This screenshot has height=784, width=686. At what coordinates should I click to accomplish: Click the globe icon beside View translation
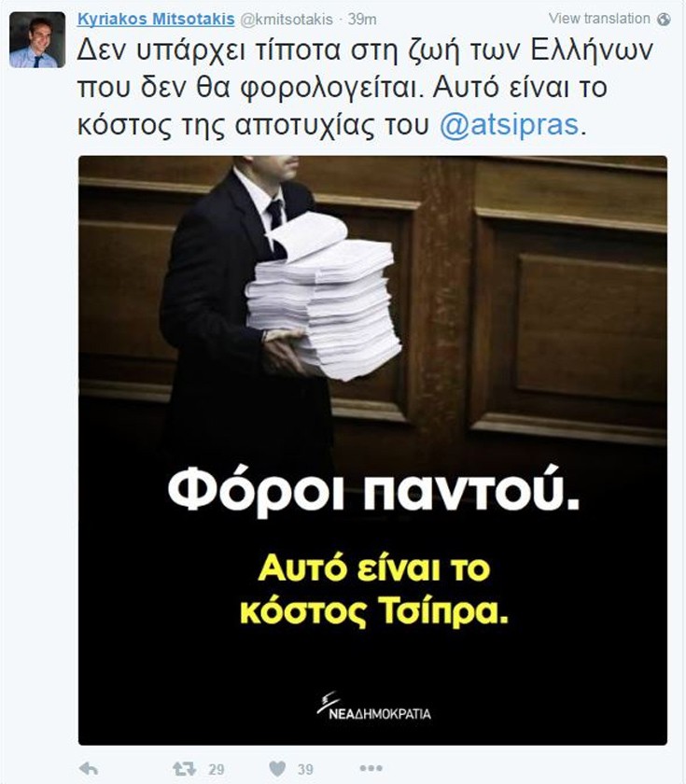click(664, 19)
